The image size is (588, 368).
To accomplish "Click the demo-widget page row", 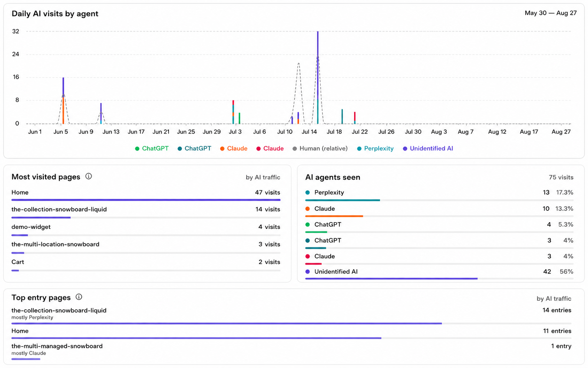I will 146,229.
